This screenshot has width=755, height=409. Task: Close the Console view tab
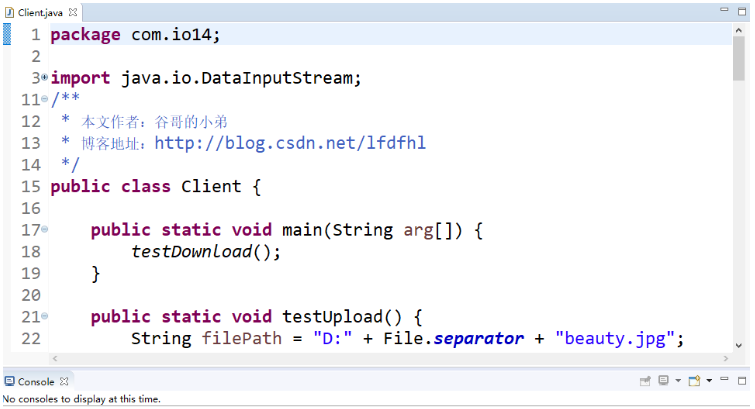pyautogui.click(x=64, y=382)
